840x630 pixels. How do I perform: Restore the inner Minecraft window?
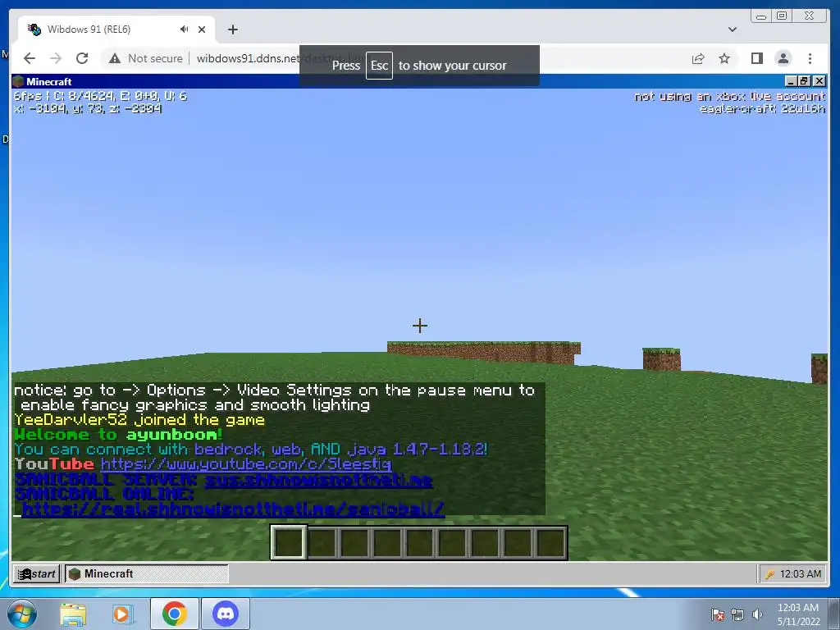tap(804, 81)
